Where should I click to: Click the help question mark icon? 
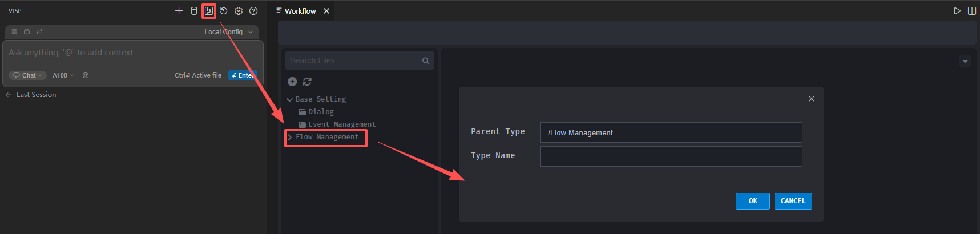click(253, 11)
